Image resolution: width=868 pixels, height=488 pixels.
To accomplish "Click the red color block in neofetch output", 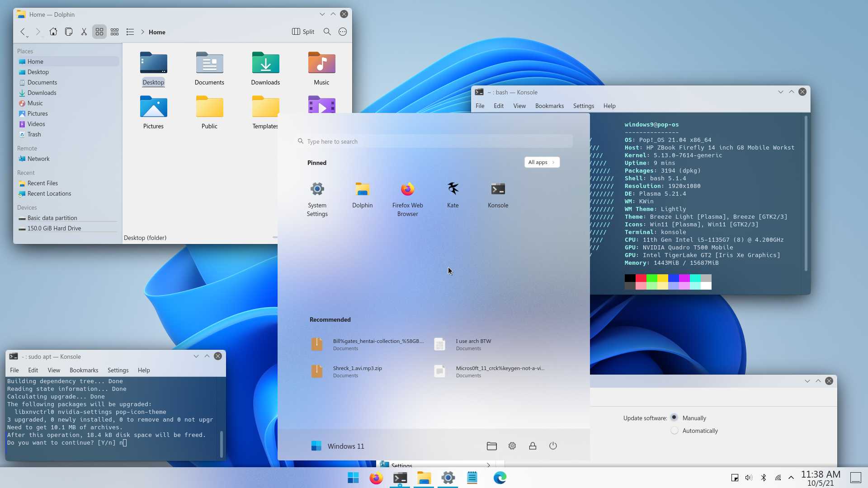I will click(x=641, y=278).
